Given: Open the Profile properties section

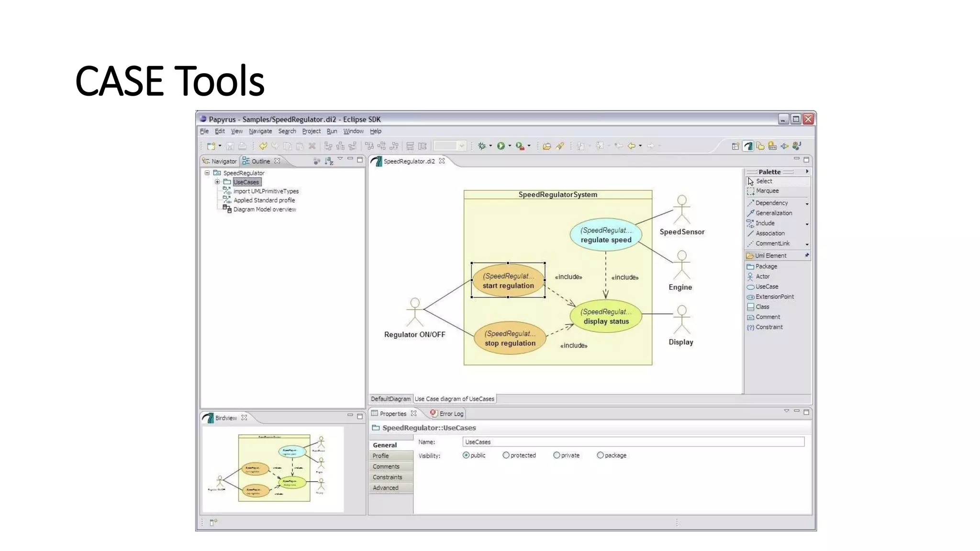Looking at the screenshot, I should pyautogui.click(x=381, y=456).
